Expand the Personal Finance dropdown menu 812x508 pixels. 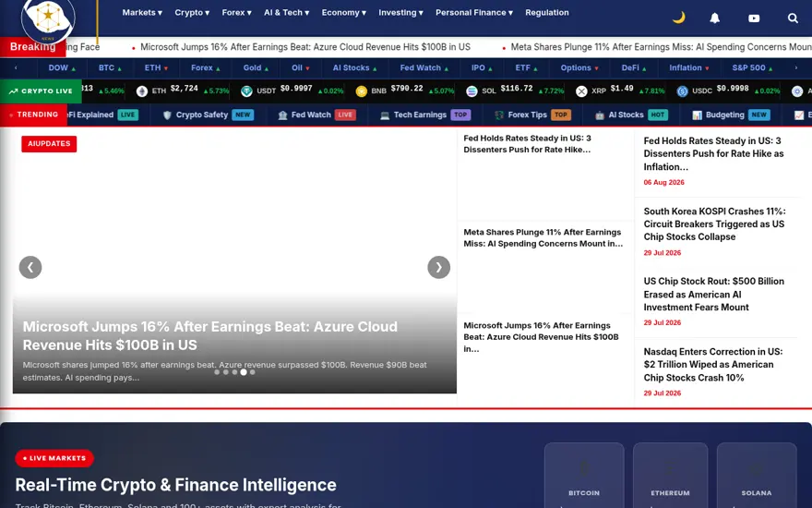(474, 12)
